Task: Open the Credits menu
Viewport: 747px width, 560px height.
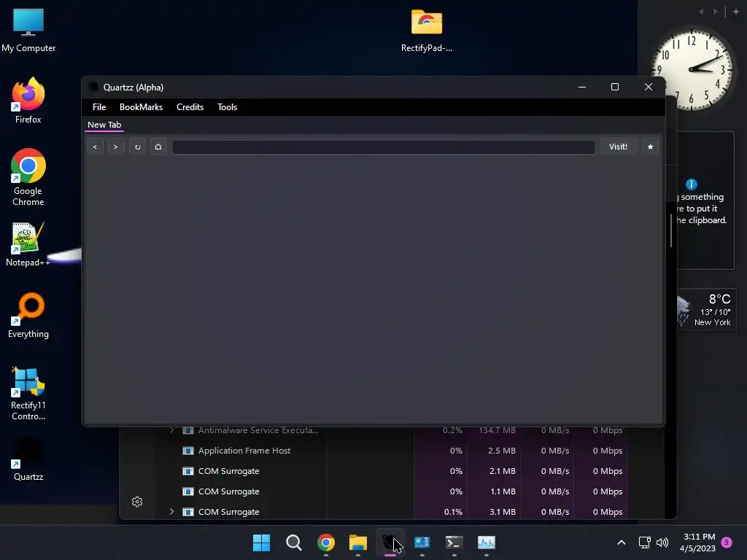Action: (190, 107)
